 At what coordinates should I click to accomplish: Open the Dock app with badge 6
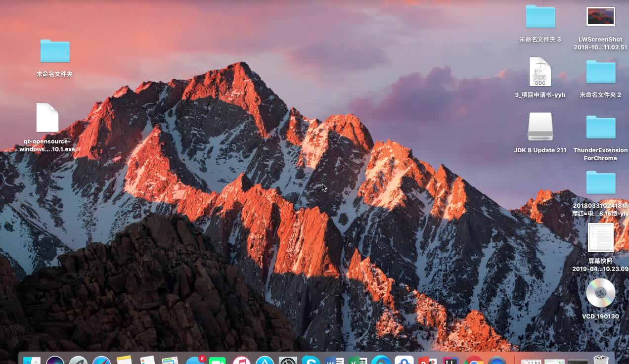(x=195, y=360)
